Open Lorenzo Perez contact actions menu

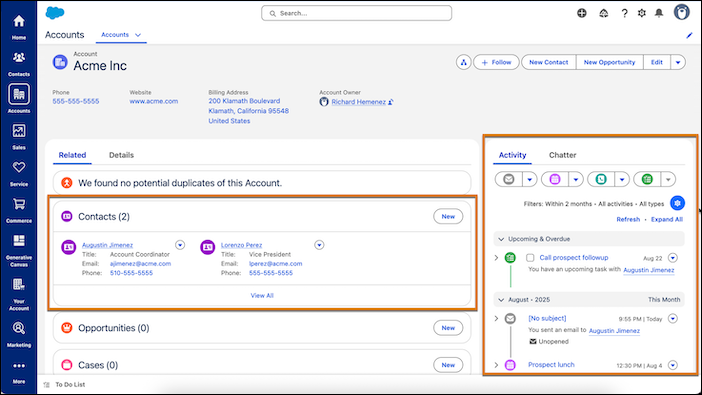click(x=319, y=245)
